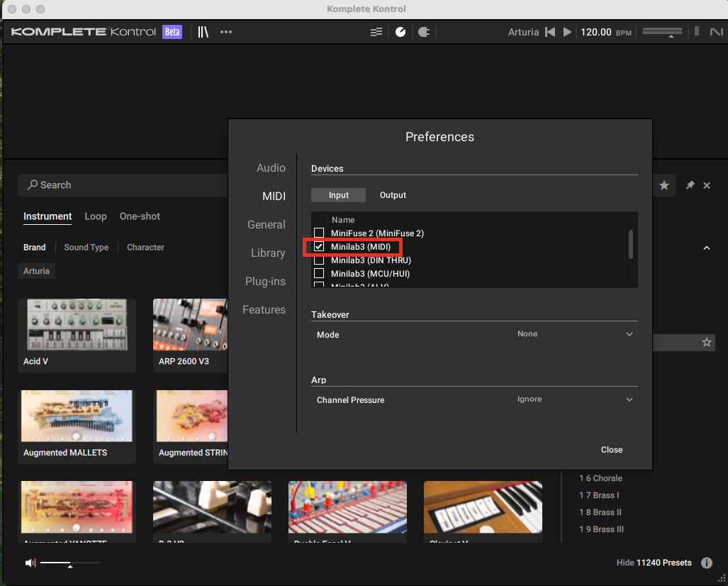Image resolution: width=728 pixels, height=586 pixels.
Task: Uncheck the Minilab3 (MIDI) input device
Action: click(x=319, y=246)
